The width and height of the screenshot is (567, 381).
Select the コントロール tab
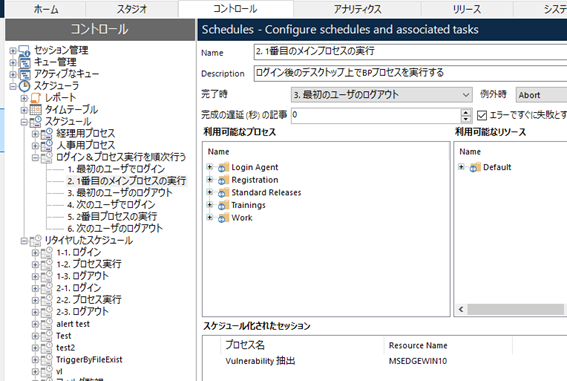point(235,9)
